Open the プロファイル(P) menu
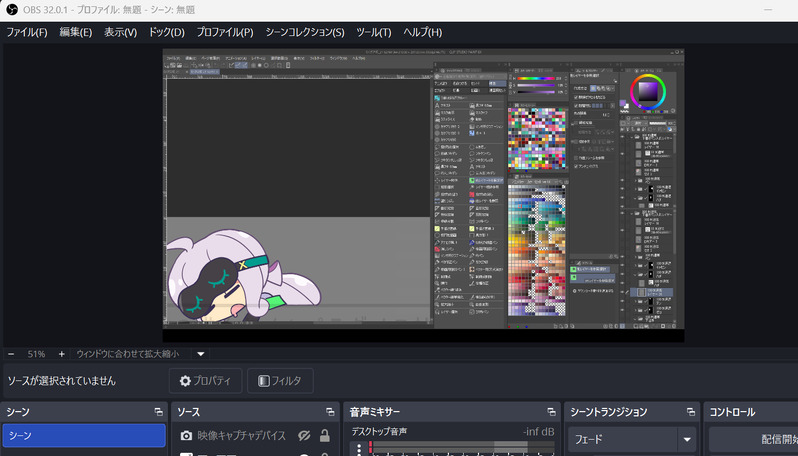 point(225,32)
